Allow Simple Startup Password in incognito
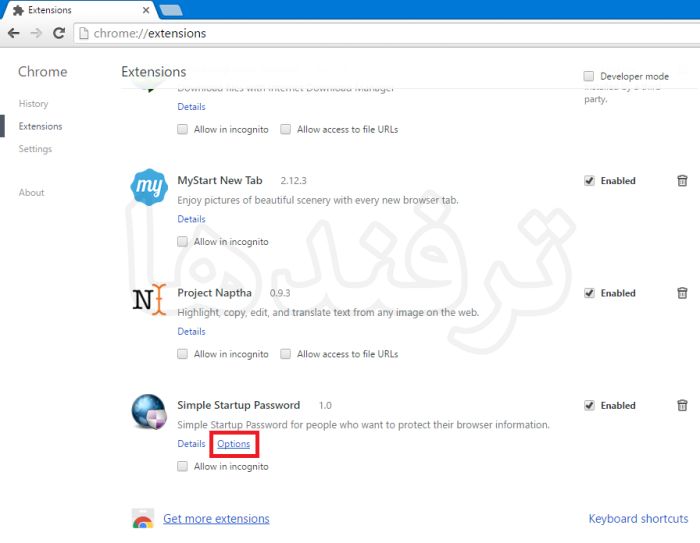Viewport: 700px width, 543px height. (182, 466)
